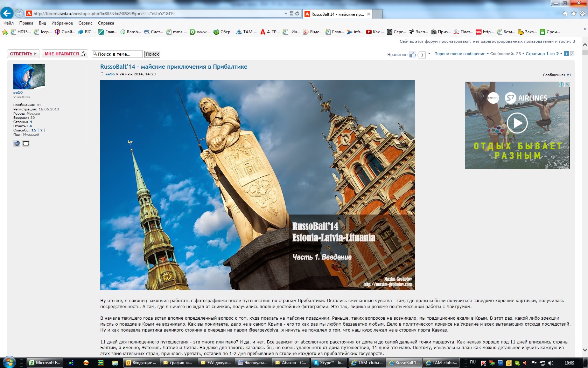The height and width of the screenshot is (368, 588).
Task: Close the S7 Airlines ad
Action: [567, 84]
